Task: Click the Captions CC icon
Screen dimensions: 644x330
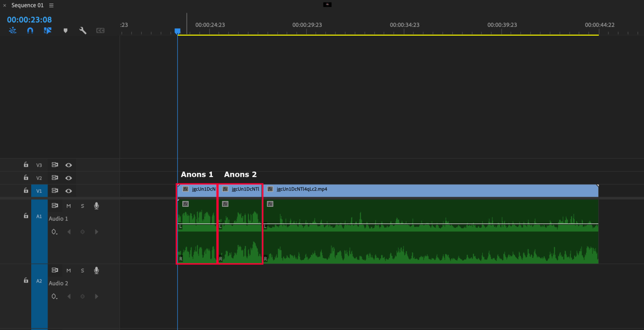Action: coord(100,31)
